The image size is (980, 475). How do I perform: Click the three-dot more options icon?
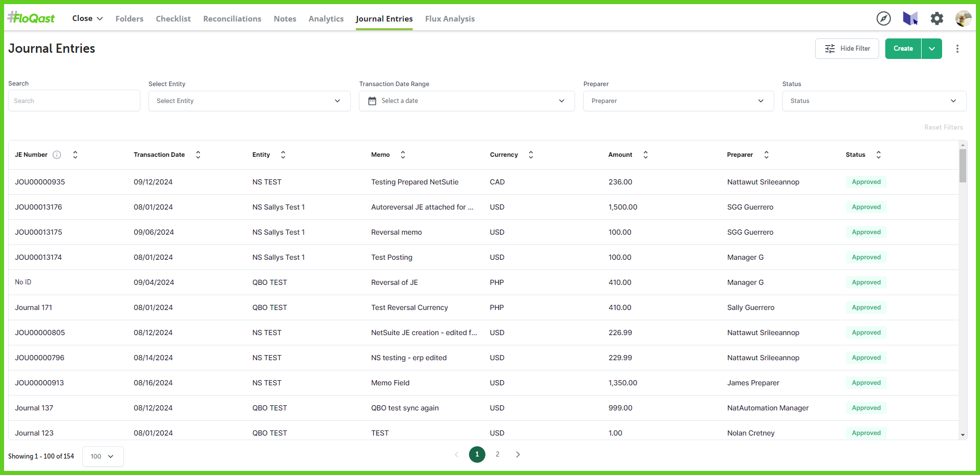[x=957, y=49]
